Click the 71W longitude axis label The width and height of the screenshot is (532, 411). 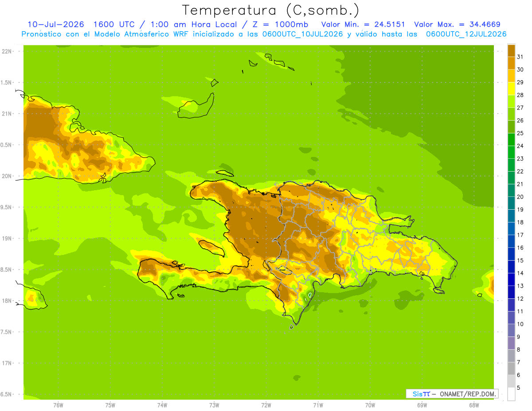coord(318,405)
